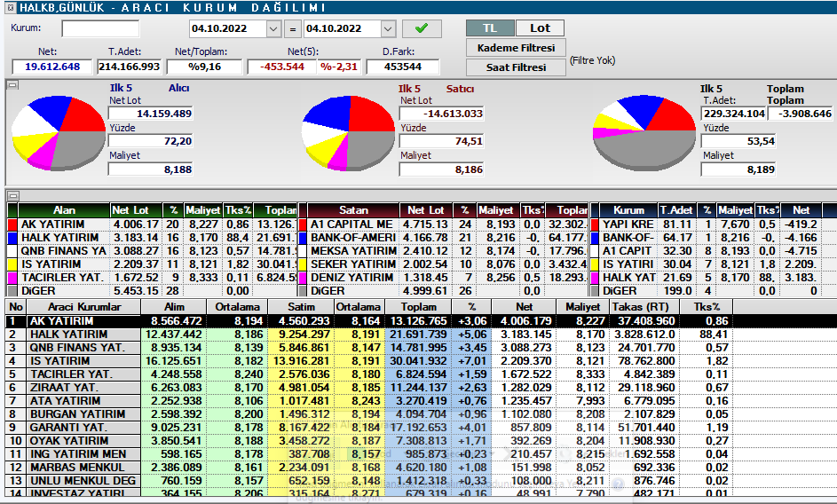Sort by Satim column header
Screen dimensions: 837x504
(x=301, y=307)
